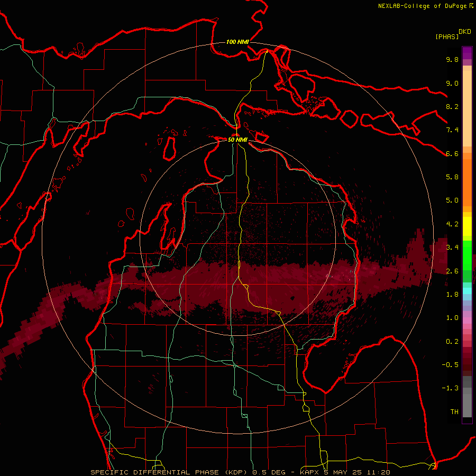The height and width of the screenshot is (476, 476).
Task: Select the 6.6 scale value
Action: point(452,153)
